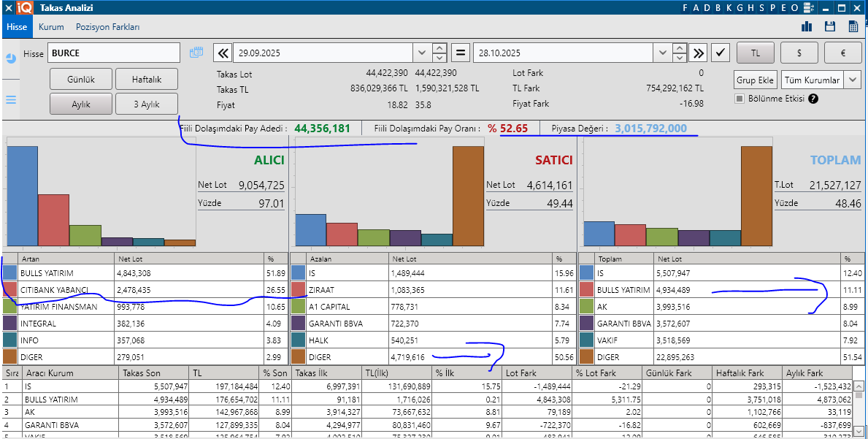
Task: Select the Günlük period toggle
Action: point(81,79)
